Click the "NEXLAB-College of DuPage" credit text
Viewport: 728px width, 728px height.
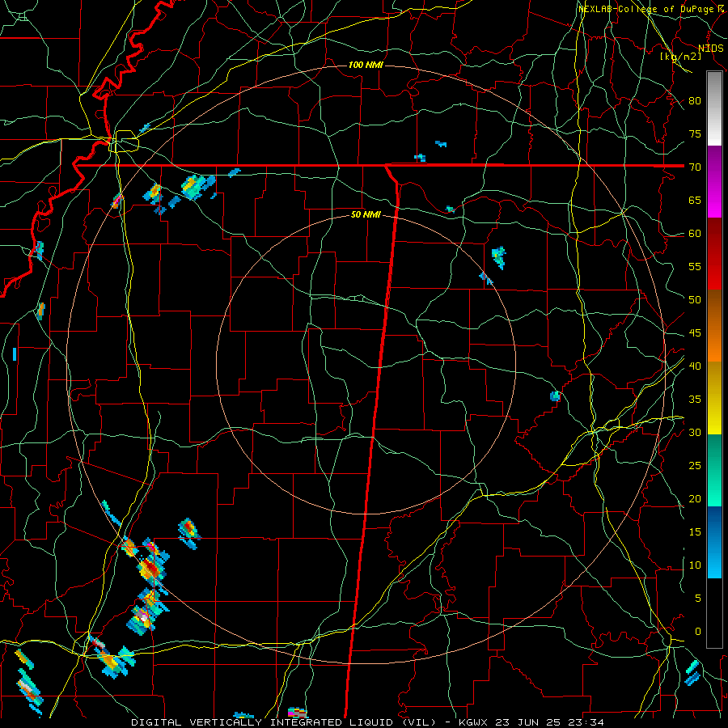(x=646, y=9)
